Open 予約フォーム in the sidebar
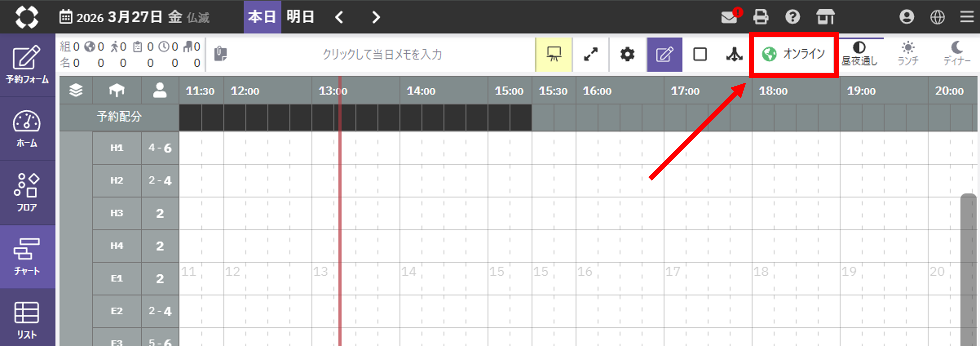This screenshot has height=346, width=980. [27, 65]
